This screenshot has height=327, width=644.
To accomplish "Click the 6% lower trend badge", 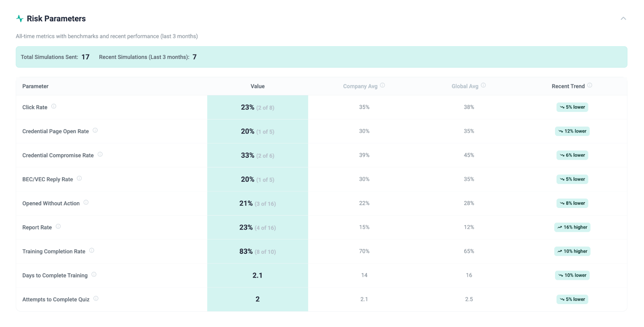I will (572, 155).
